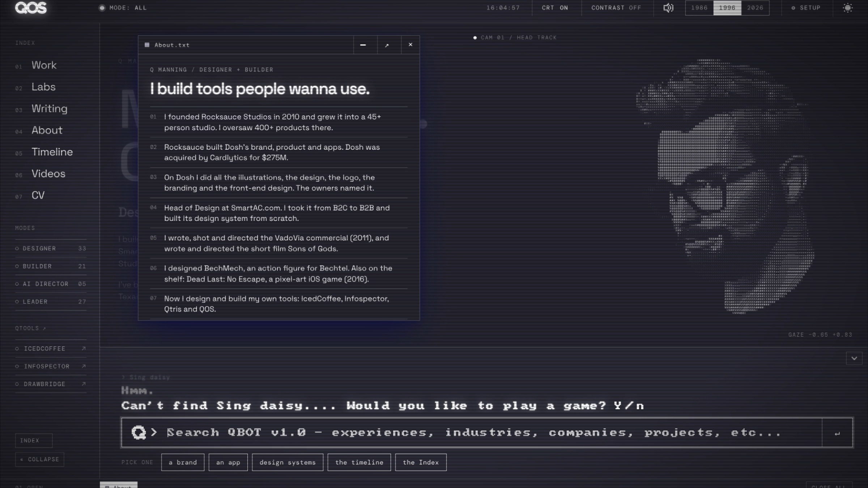
Task: Submit search with the enter arrow icon
Action: point(837,433)
